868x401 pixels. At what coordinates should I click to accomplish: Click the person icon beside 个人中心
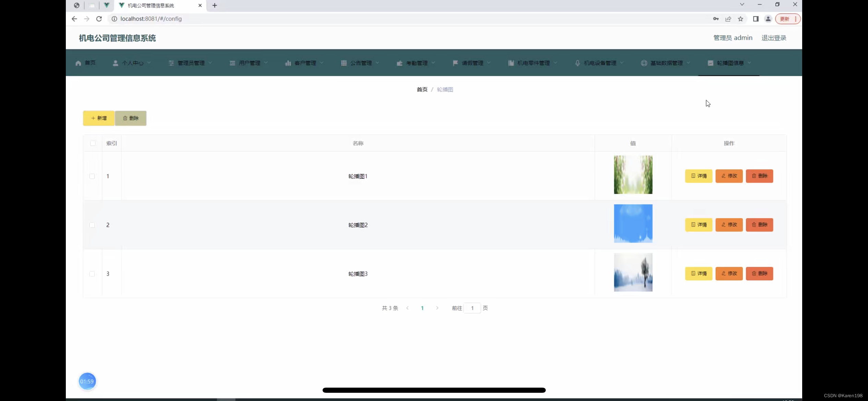[116, 63]
